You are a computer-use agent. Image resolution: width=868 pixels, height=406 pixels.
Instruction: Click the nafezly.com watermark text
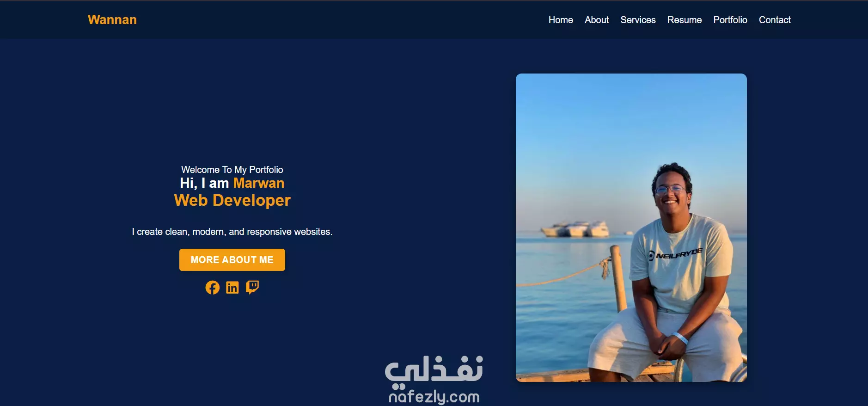(434, 397)
